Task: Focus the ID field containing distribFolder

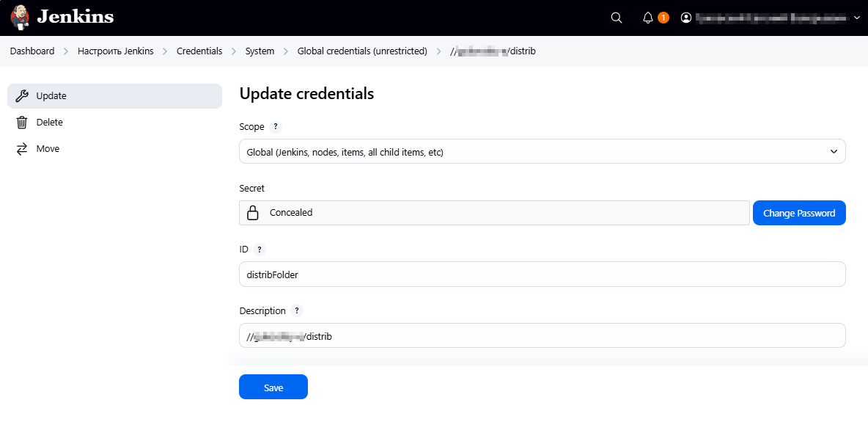Action: tap(542, 274)
